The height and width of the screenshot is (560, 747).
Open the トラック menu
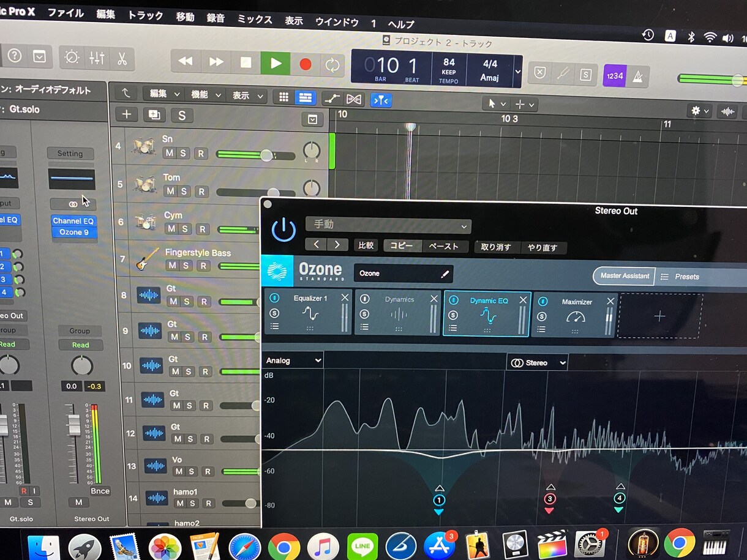pos(145,15)
